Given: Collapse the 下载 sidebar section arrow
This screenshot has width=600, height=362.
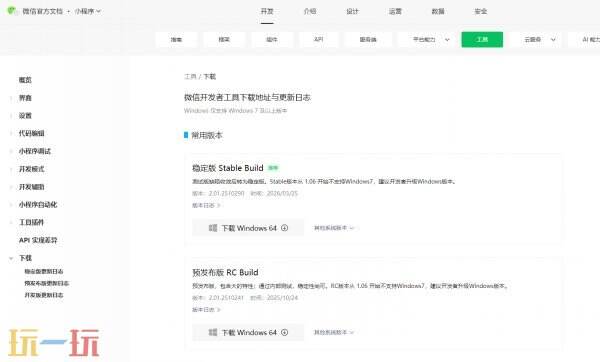Looking at the screenshot, I should point(11,258).
